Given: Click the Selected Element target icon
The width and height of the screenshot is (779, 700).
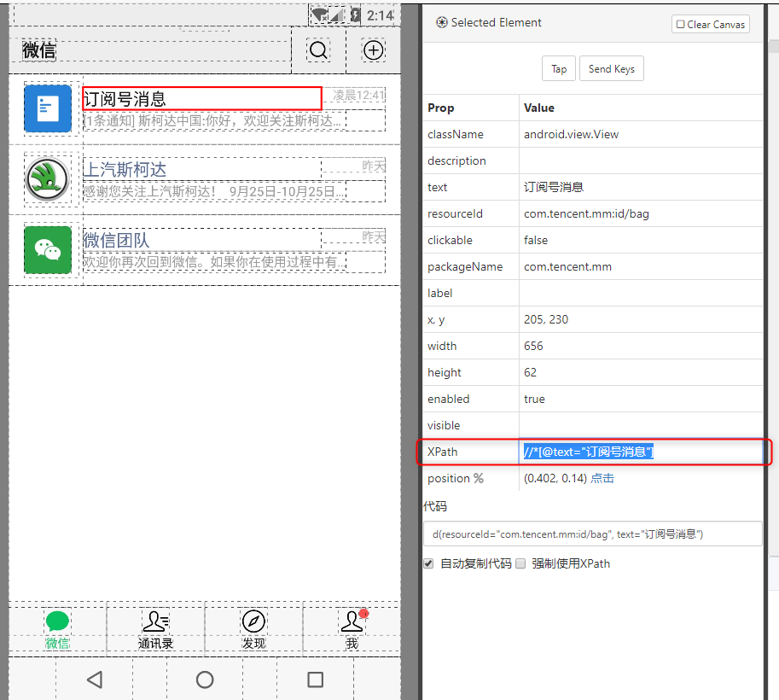Looking at the screenshot, I should (x=442, y=22).
